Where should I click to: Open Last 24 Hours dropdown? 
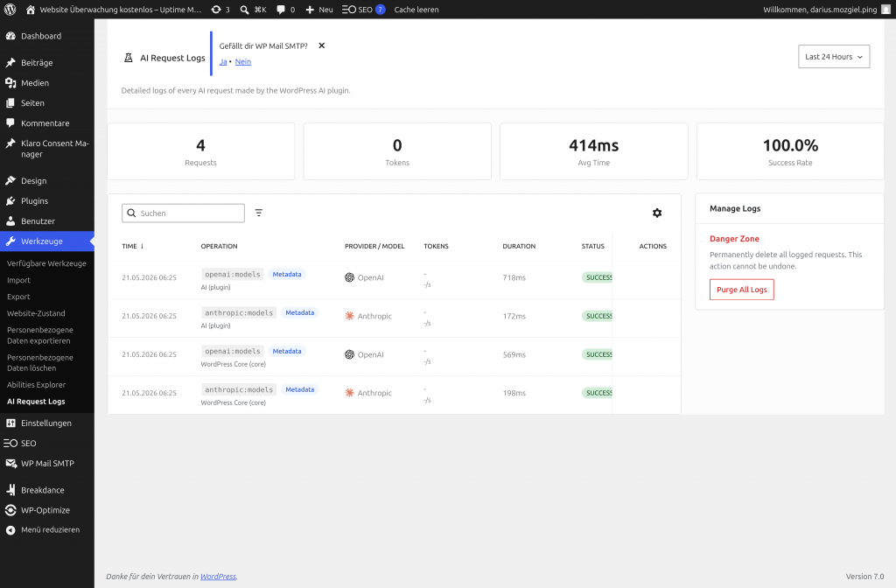click(x=834, y=57)
